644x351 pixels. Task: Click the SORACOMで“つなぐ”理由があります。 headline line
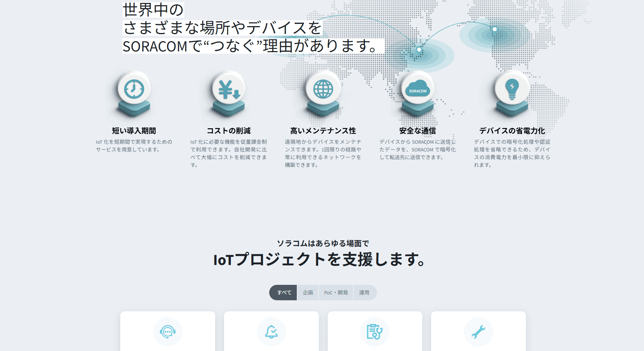click(253, 46)
